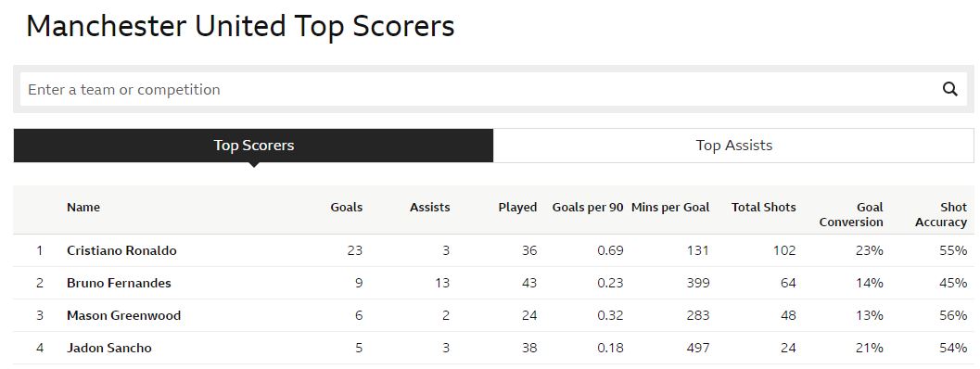Sort by the Goals column header

[x=346, y=208]
